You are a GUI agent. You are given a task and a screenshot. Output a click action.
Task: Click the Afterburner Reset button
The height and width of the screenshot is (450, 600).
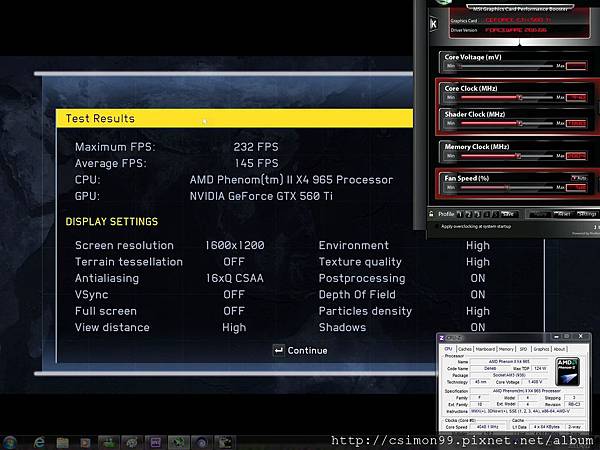point(564,214)
